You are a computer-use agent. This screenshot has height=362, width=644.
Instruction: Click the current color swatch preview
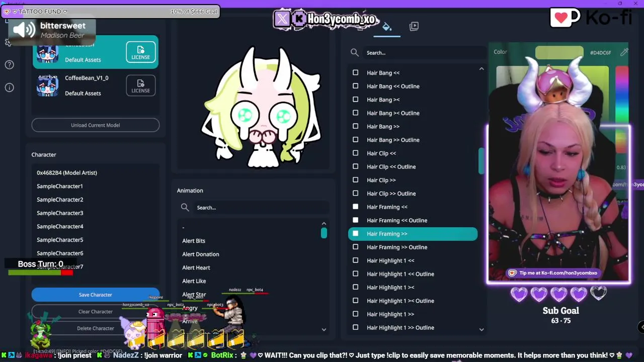point(559,52)
